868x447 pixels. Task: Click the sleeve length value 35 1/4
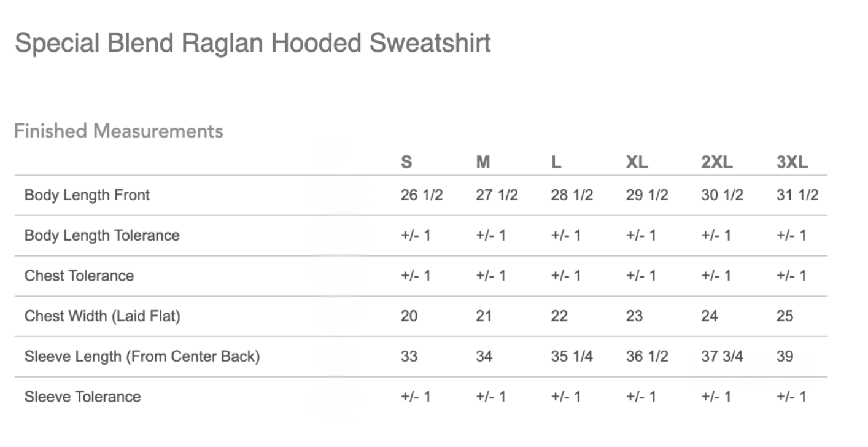coord(572,356)
